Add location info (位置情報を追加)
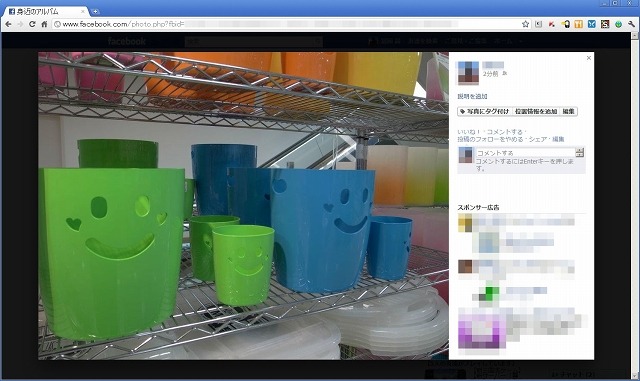 [x=536, y=111]
